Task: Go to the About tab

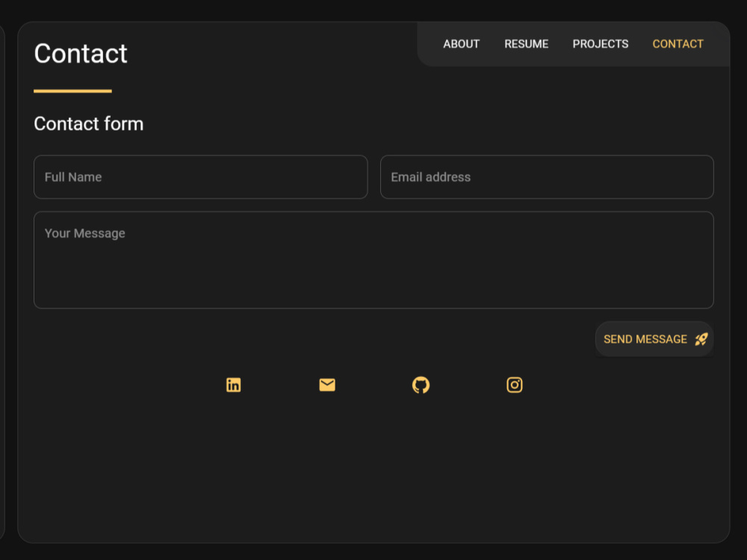Action: pyautogui.click(x=461, y=44)
